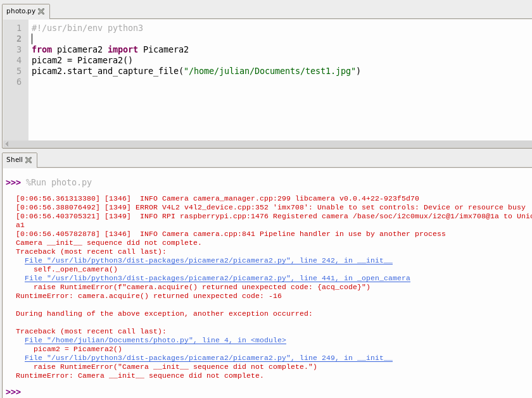The height and width of the screenshot is (398, 532).
Task: Close the photo.py editor tab
Action: coord(42,11)
